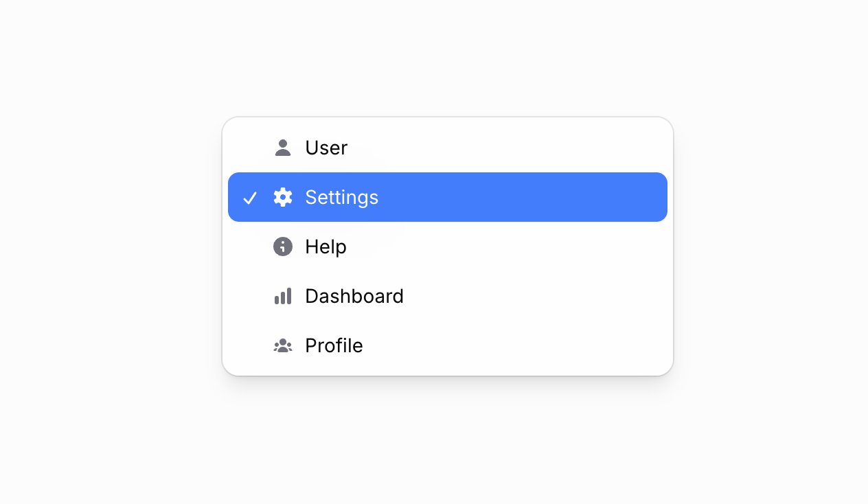This screenshot has height=504, width=868.
Task: Choose the Settings menu entry
Action: (x=448, y=197)
